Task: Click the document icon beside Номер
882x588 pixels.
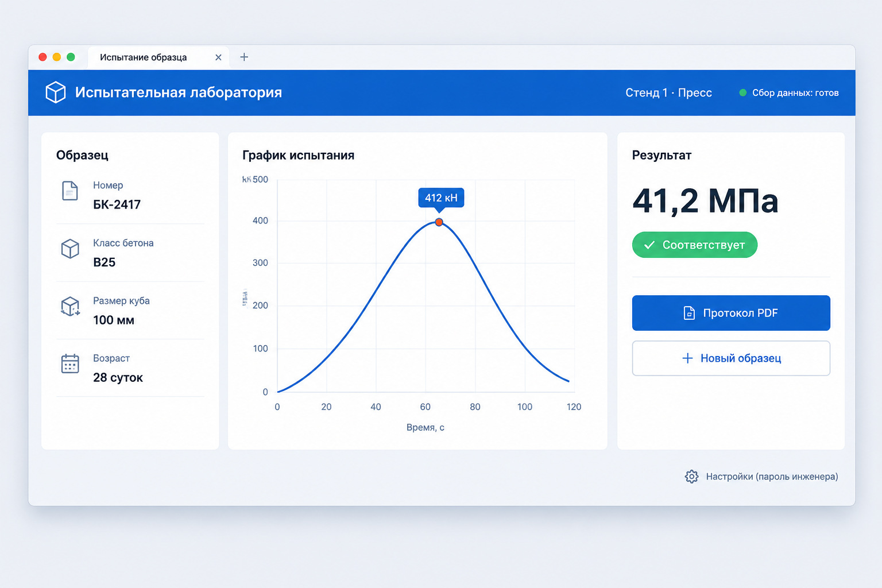Action: pos(70,191)
